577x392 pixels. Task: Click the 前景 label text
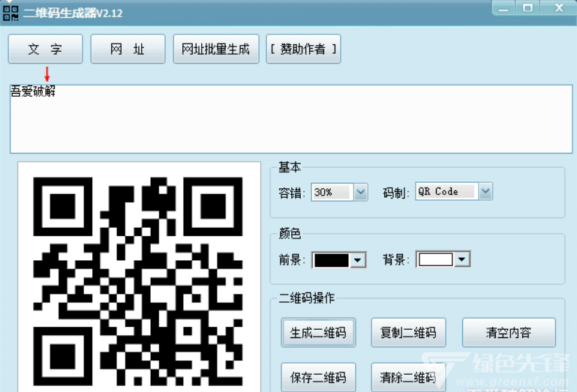click(292, 260)
